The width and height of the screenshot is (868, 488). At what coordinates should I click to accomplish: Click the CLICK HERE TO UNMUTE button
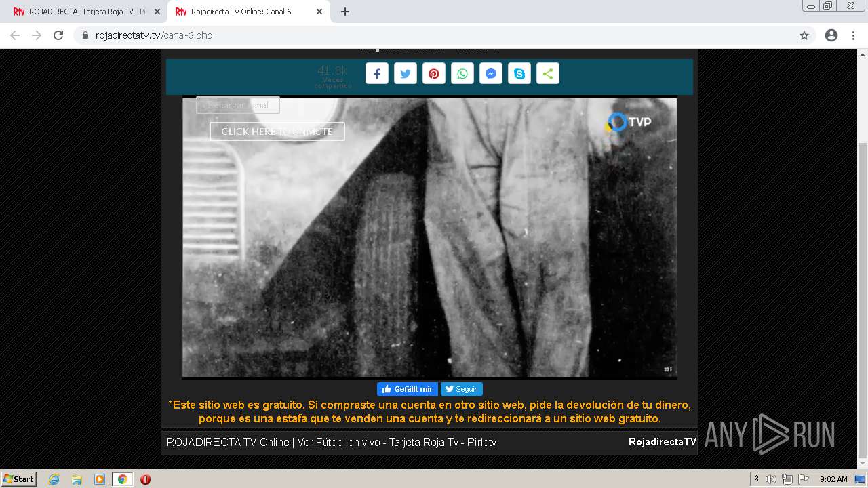pos(277,131)
